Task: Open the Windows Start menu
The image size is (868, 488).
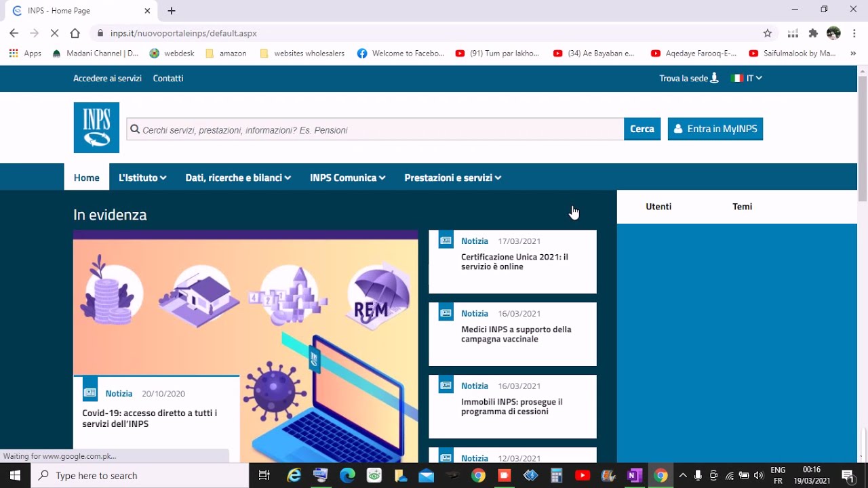Action: (x=15, y=475)
